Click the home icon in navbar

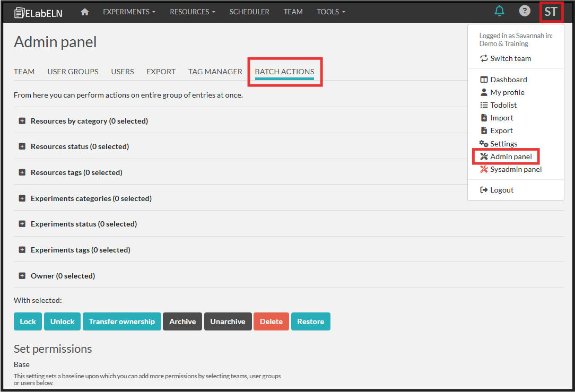85,12
